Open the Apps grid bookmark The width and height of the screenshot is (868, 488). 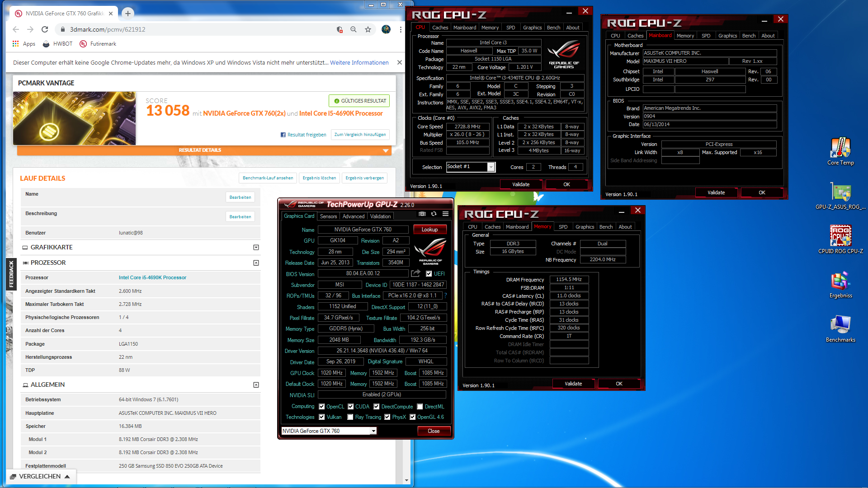[24, 44]
